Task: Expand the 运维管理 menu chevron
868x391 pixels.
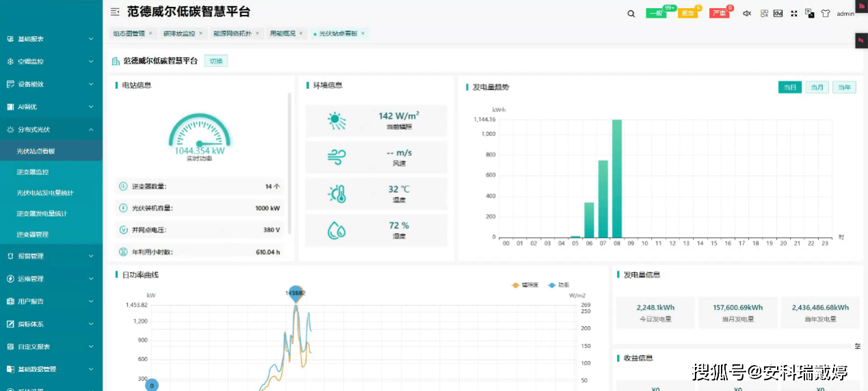Action: 91,279
